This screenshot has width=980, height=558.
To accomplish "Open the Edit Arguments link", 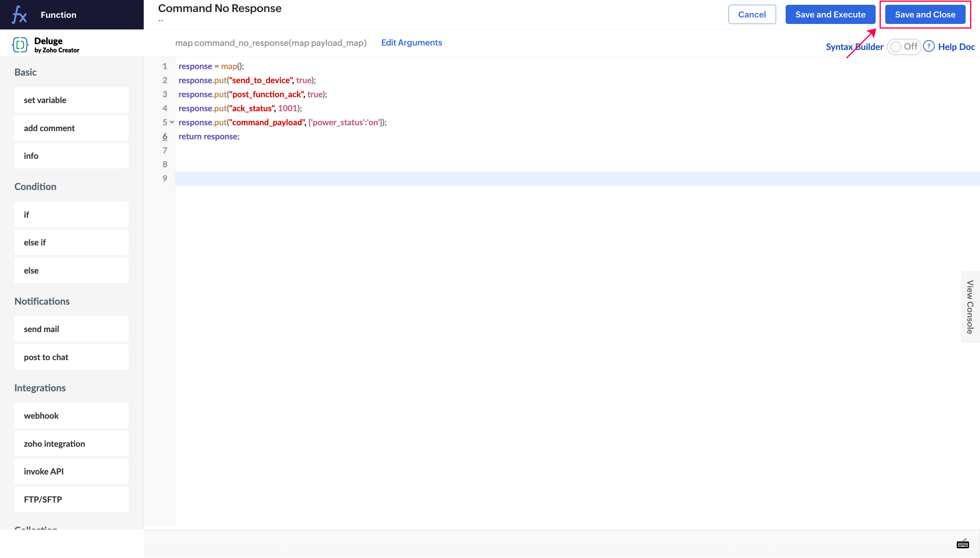I will click(411, 42).
